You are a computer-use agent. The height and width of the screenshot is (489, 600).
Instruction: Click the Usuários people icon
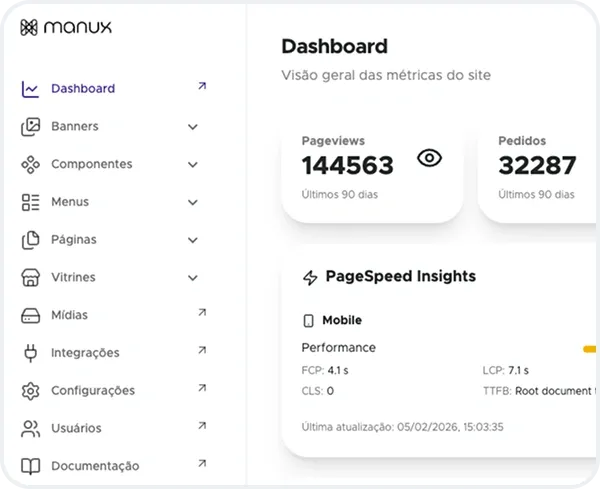coord(31,428)
